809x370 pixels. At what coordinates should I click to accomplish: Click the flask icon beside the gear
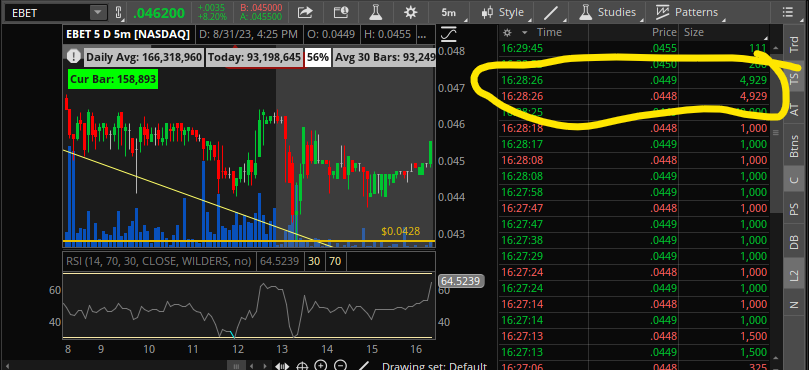375,12
